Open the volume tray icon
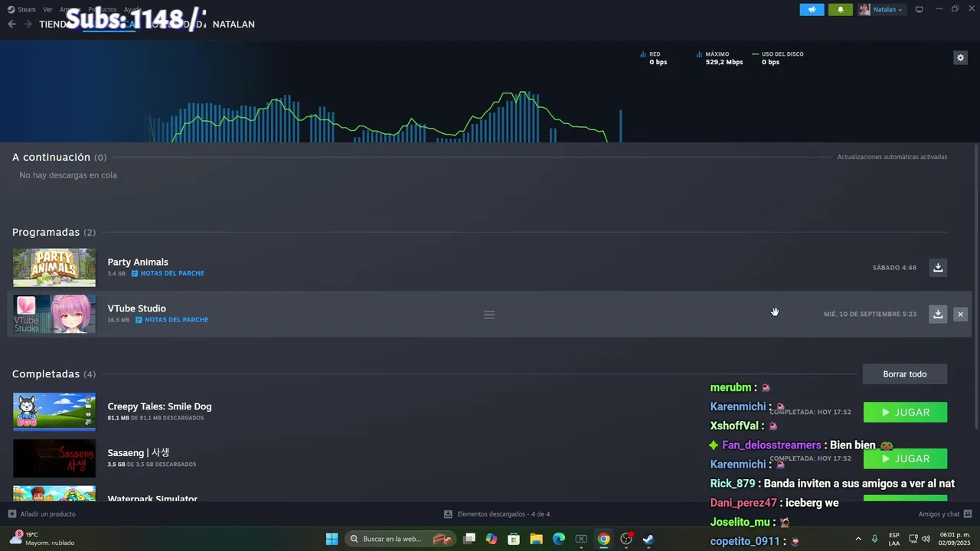Viewport: 980px width, 551px height. [x=926, y=539]
